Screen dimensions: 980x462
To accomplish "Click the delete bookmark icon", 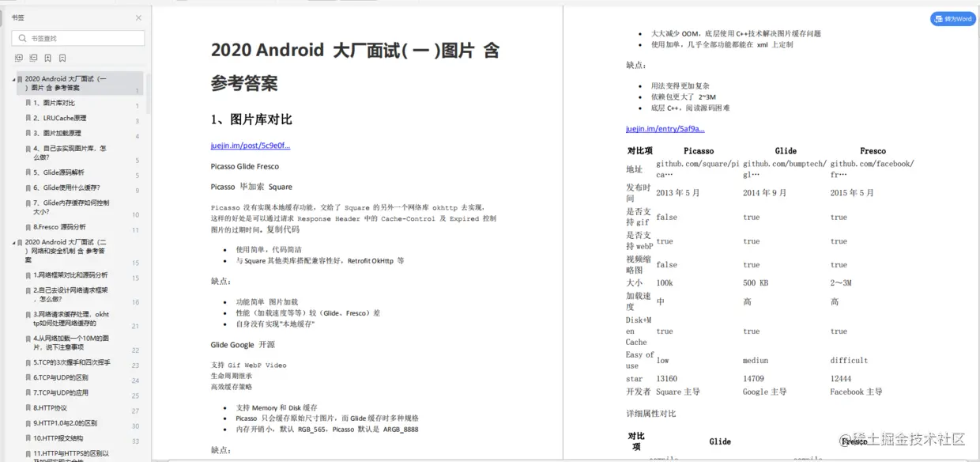I will click(x=62, y=58).
